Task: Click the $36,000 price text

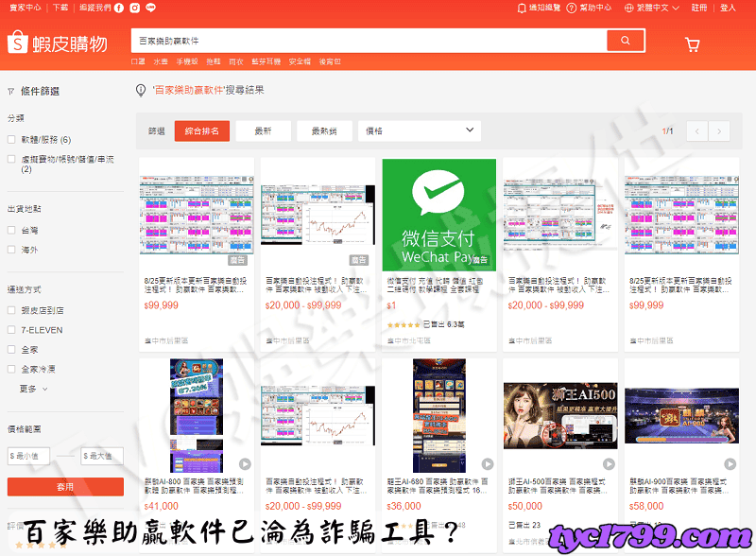Action: [x=404, y=506]
